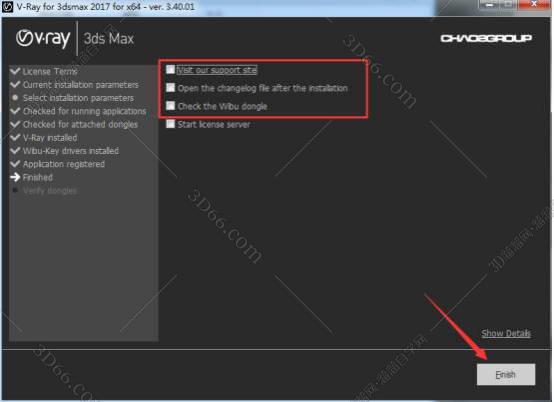Click the Chaos Group logo
This screenshot has height=402, width=554.
[486, 38]
